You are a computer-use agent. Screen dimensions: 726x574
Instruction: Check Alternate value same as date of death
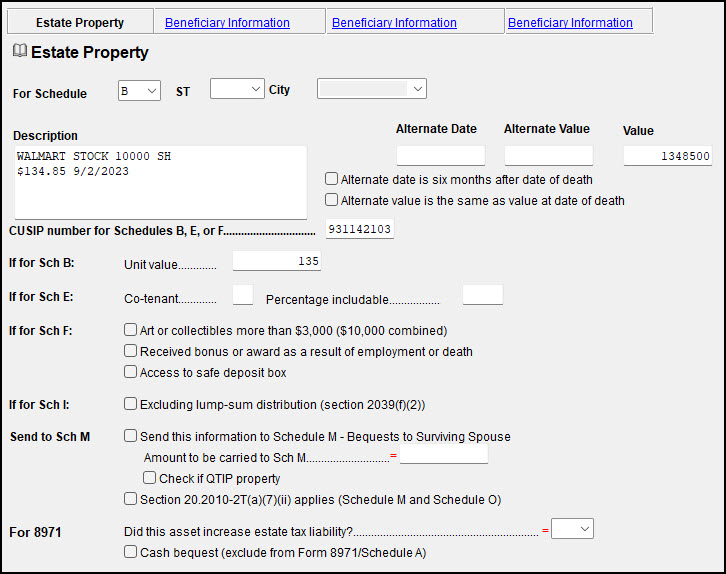[x=332, y=200]
